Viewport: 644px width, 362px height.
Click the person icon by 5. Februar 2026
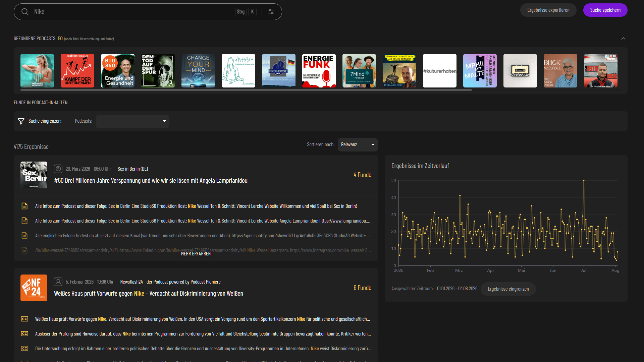pos(58,282)
